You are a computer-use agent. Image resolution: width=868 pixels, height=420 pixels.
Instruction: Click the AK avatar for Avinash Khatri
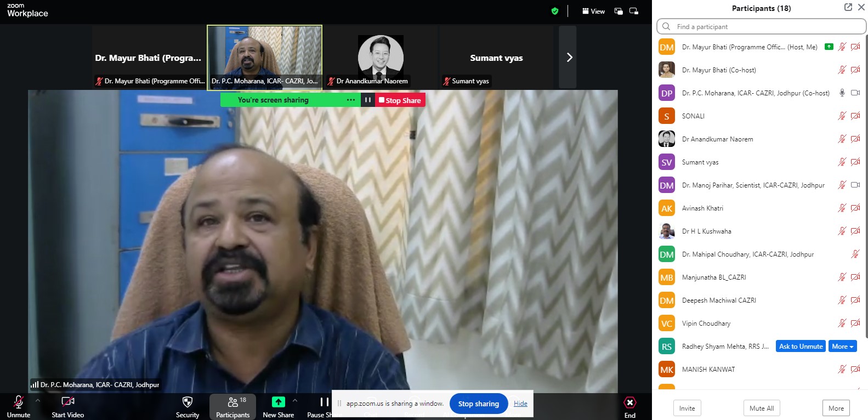click(x=667, y=208)
